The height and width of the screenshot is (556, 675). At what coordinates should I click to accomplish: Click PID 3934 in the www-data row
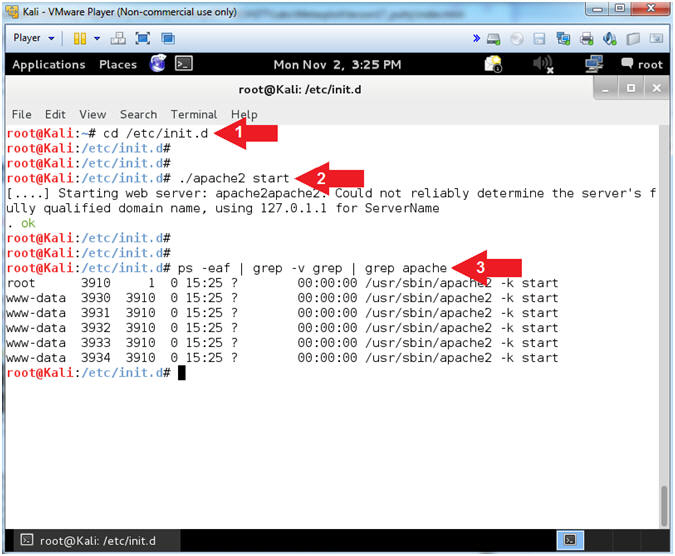(96, 358)
